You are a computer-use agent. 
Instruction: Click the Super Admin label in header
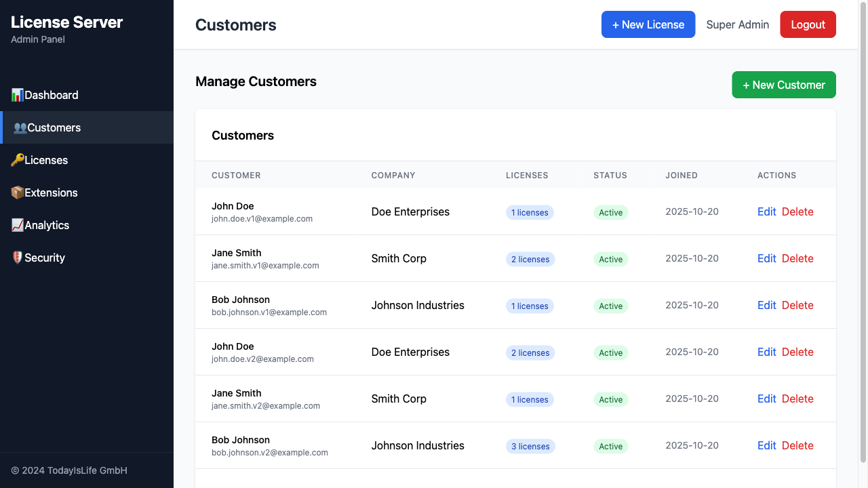pyautogui.click(x=737, y=24)
